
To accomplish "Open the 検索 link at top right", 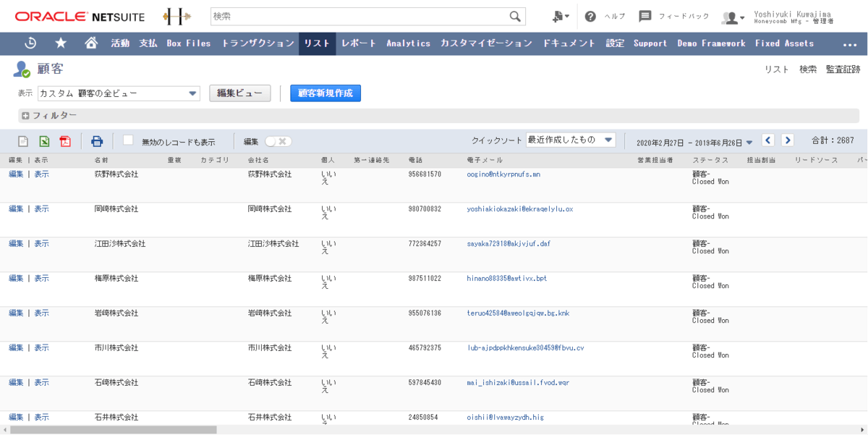I will click(808, 69).
